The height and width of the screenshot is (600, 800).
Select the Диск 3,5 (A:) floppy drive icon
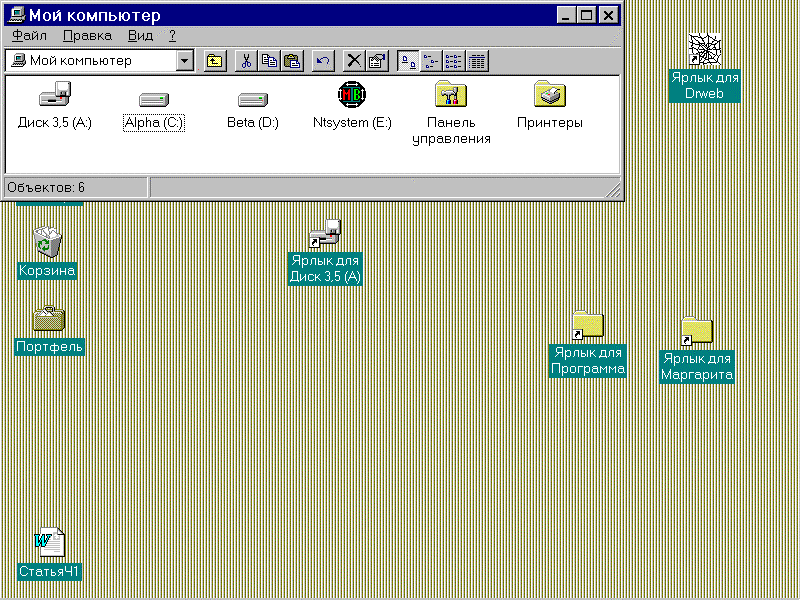click(x=55, y=94)
